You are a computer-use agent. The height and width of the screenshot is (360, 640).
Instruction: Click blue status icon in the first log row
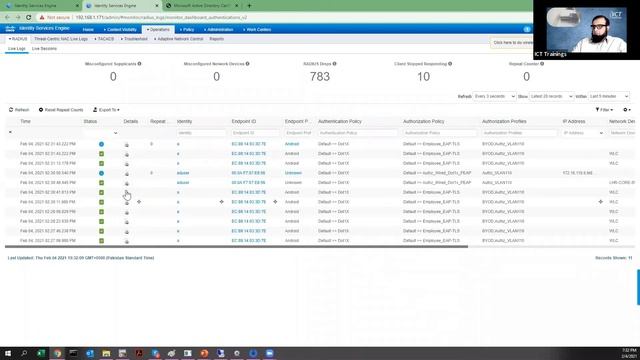pyautogui.click(x=101, y=144)
